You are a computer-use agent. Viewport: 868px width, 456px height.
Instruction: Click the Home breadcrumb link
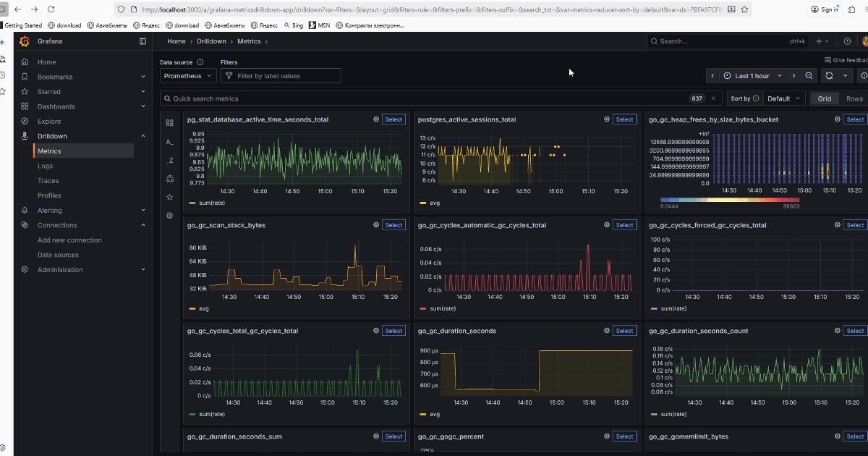point(176,41)
